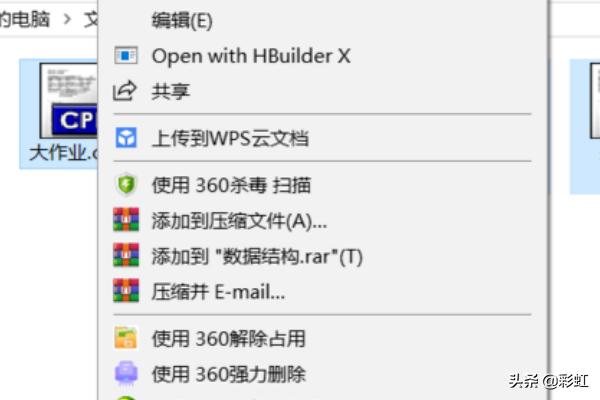This screenshot has width=600, height=400.
Task: Choose 使用 360强力删除 entry
Action: click(x=323, y=374)
